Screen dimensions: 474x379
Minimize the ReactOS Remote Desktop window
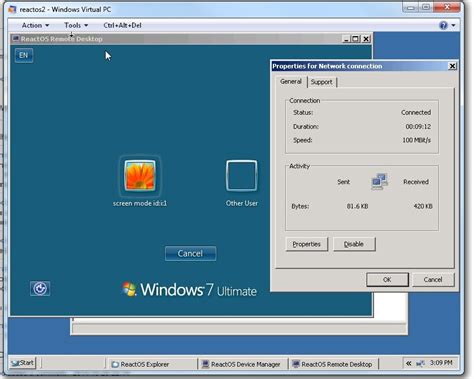coord(346,39)
